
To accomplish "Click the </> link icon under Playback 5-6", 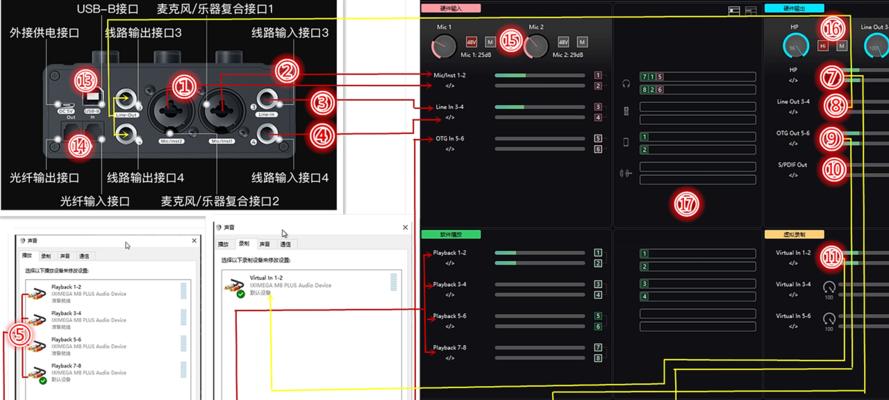I will (x=450, y=326).
